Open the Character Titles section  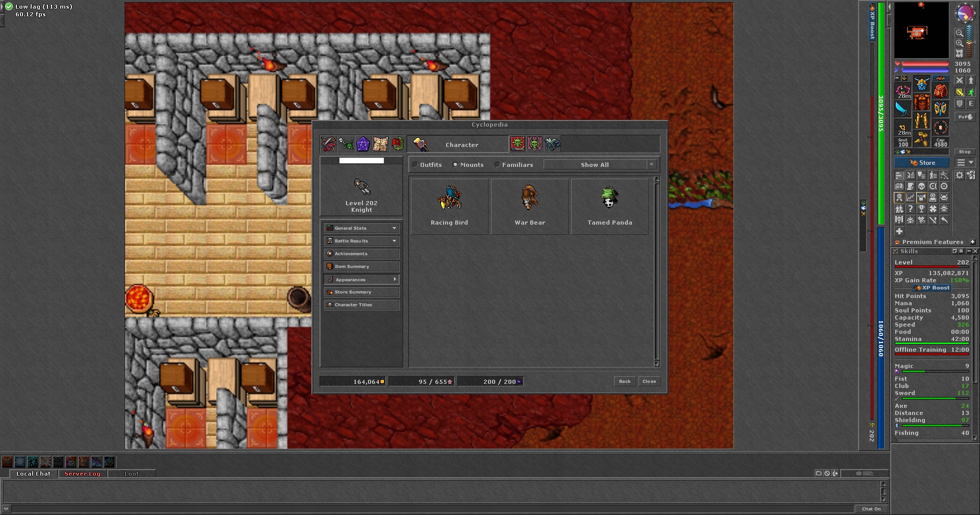pyautogui.click(x=361, y=305)
